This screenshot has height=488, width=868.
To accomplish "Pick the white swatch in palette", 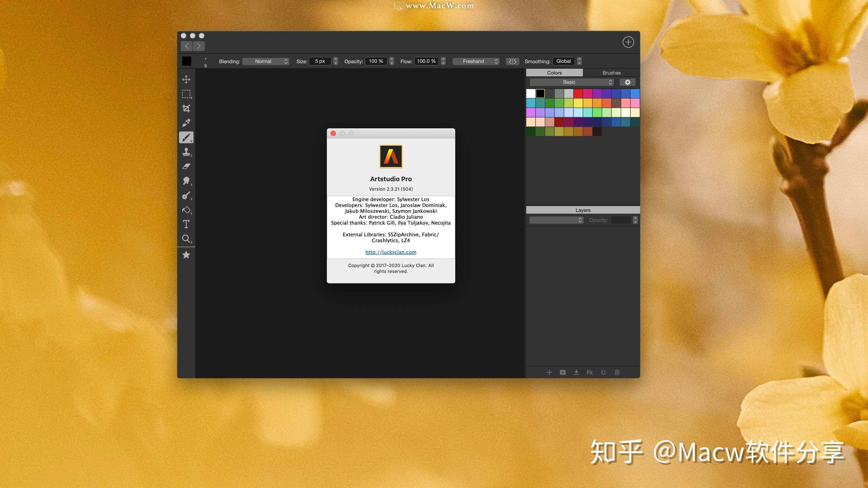I will 531,93.
